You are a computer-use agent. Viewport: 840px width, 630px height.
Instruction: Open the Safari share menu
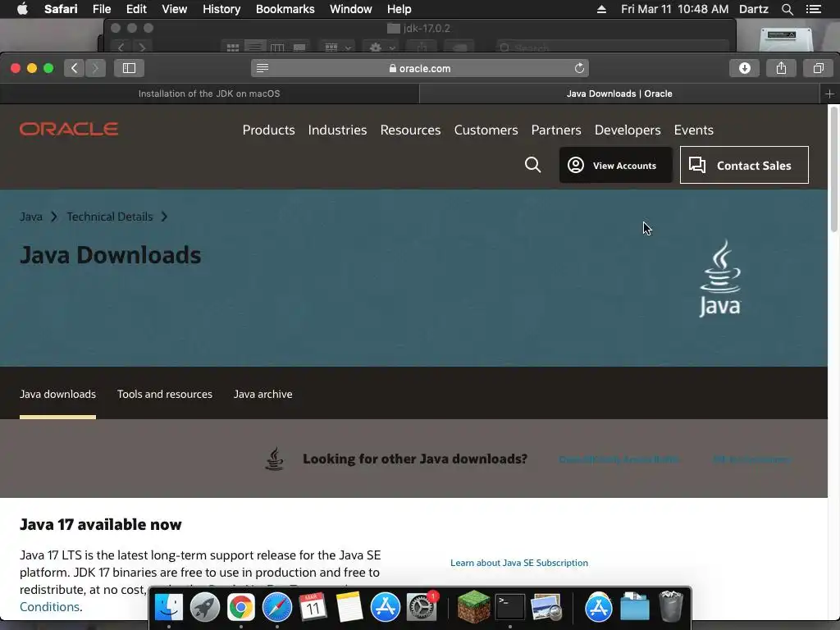point(781,68)
